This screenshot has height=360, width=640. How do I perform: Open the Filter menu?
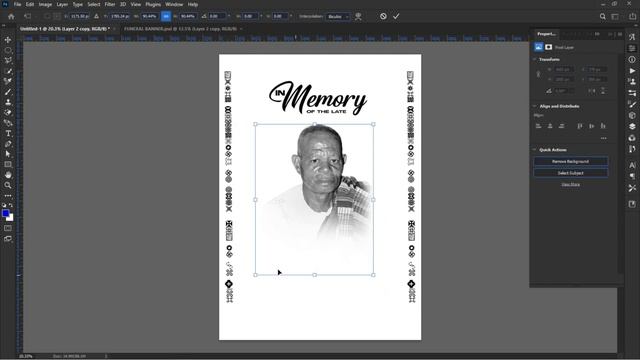[110, 4]
